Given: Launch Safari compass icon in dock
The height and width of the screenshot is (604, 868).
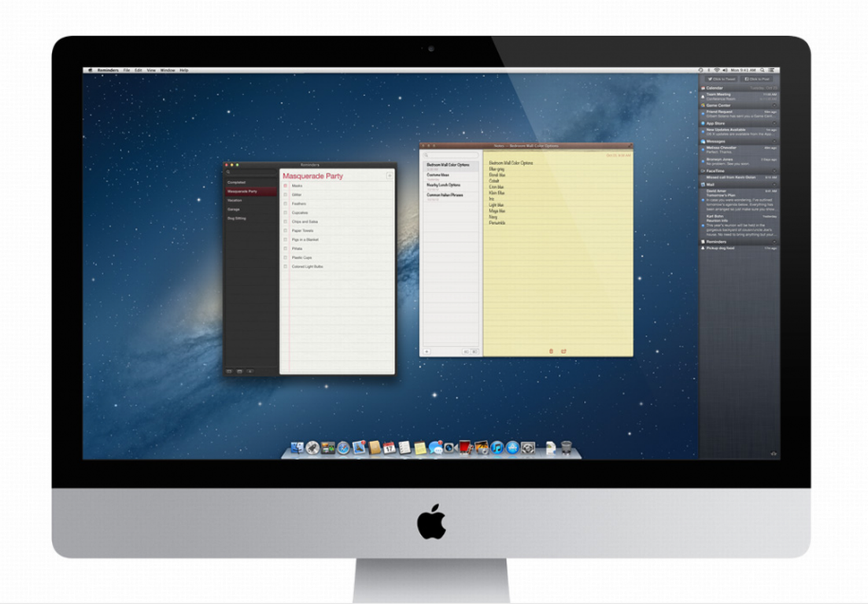Looking at the screenshot, I should point(343,447).
